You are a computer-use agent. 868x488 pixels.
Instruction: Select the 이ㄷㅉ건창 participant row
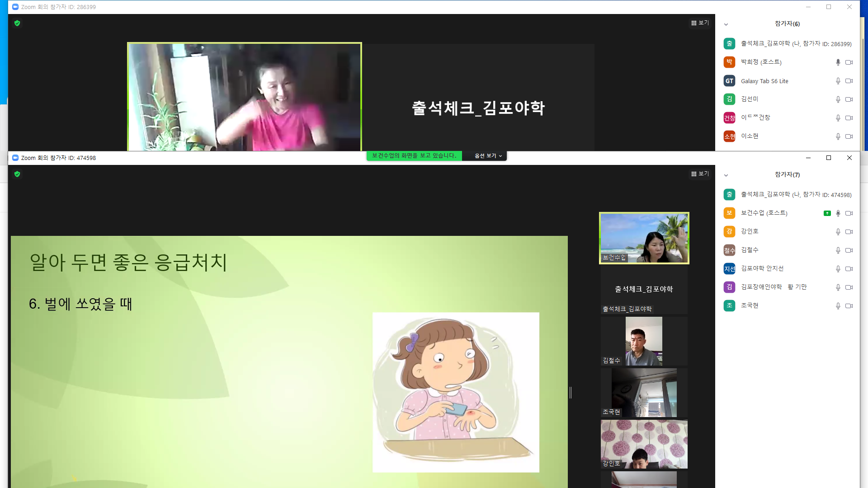point(788,117)
